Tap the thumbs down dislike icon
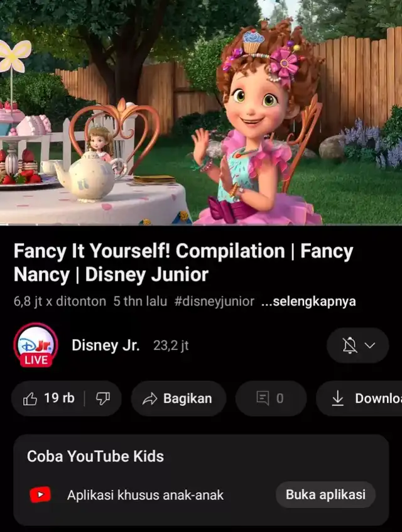 coord(103,399)
